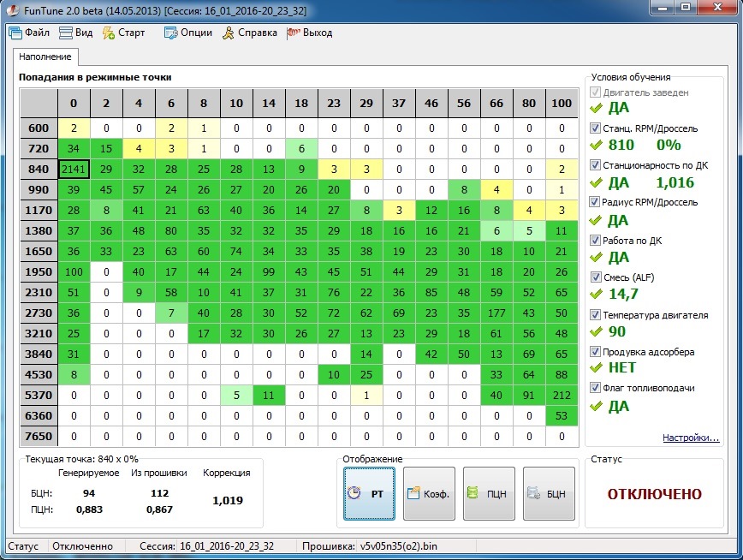Viewport: 743px width, 560px height.
Task: Click the clock icon on РТ button
Action: (x=354, y=493)
